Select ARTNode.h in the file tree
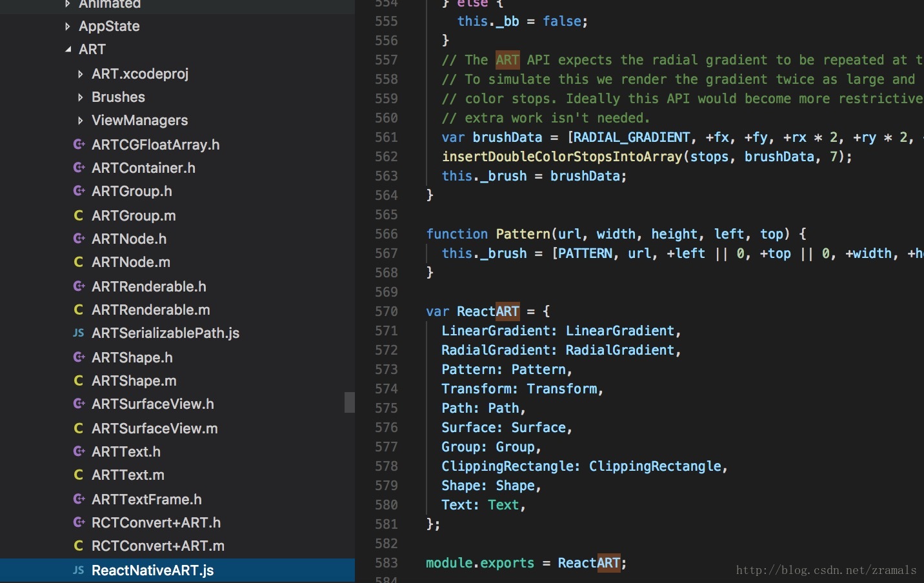924x583 pixels. 129,239
